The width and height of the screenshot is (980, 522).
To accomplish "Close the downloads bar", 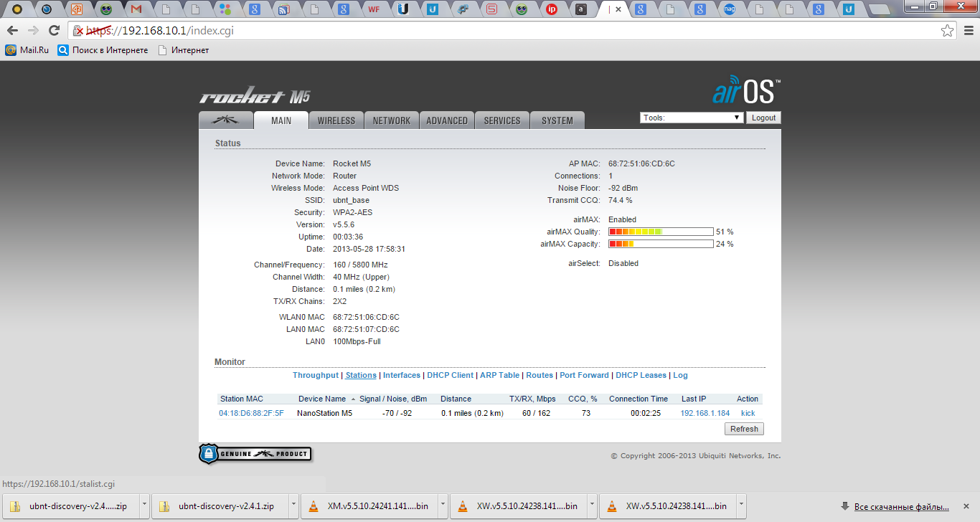I will (x=966, y=506).
